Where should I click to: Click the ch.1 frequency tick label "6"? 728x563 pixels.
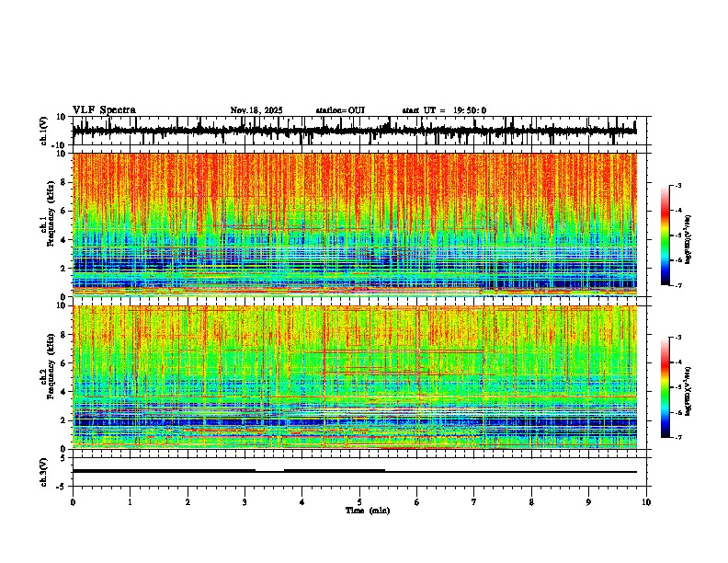(64, 211)
